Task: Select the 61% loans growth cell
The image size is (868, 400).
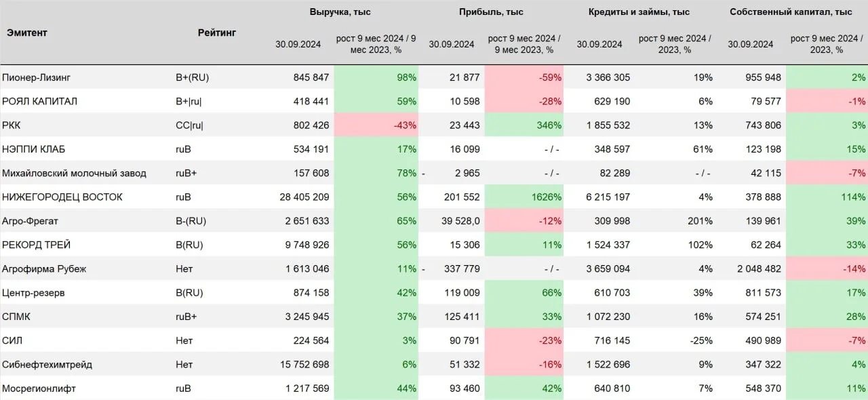Action: [x=703, y=149]
